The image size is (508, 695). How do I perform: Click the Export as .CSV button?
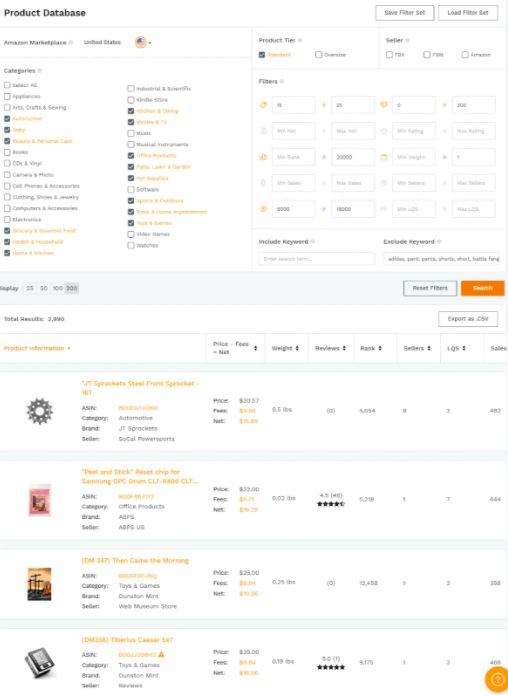[x=468, y=319]
